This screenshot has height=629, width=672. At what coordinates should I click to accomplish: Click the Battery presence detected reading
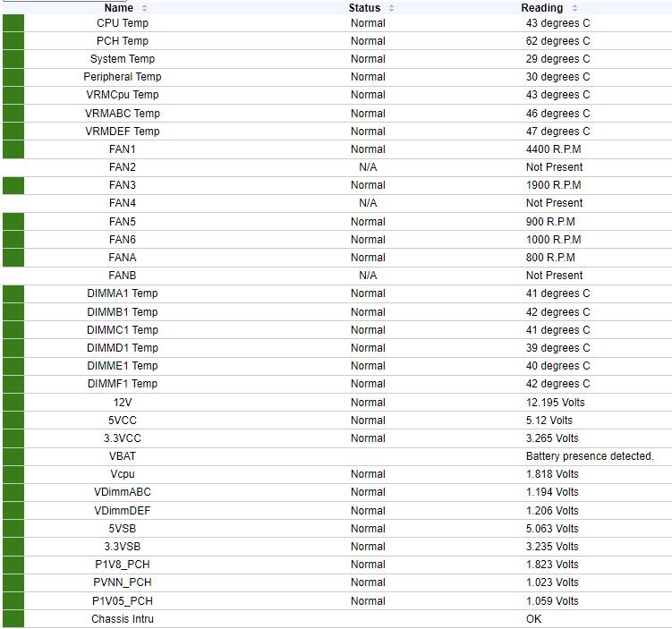tap(590, 456)
